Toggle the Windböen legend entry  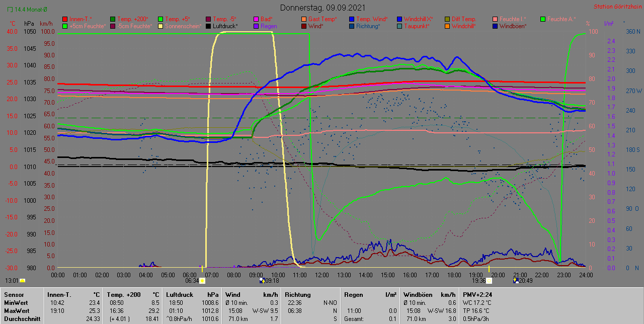(x=512, y=26)
